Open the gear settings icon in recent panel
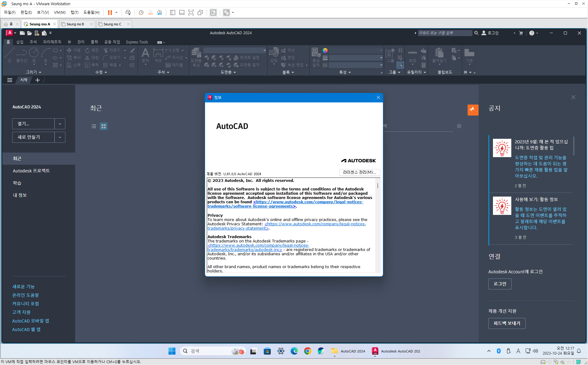The height and width of the screenshot is (365, 588). point(459,126)
